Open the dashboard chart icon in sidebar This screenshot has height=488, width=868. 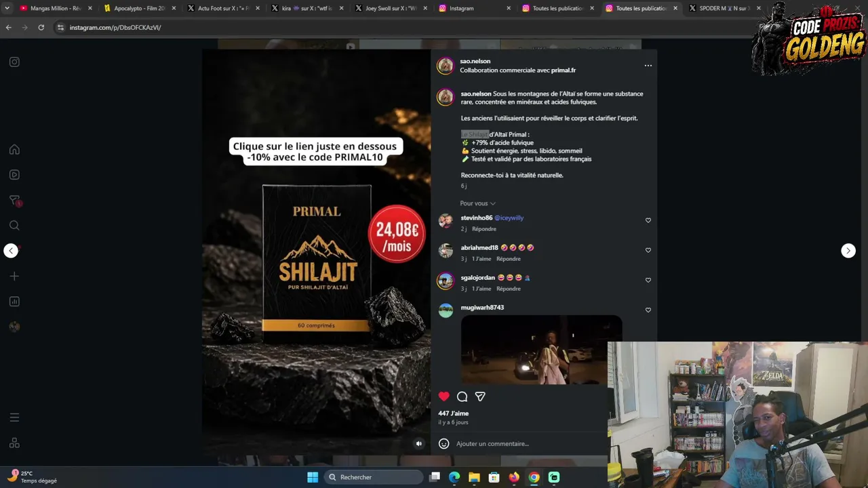click(x=14, y=302)
